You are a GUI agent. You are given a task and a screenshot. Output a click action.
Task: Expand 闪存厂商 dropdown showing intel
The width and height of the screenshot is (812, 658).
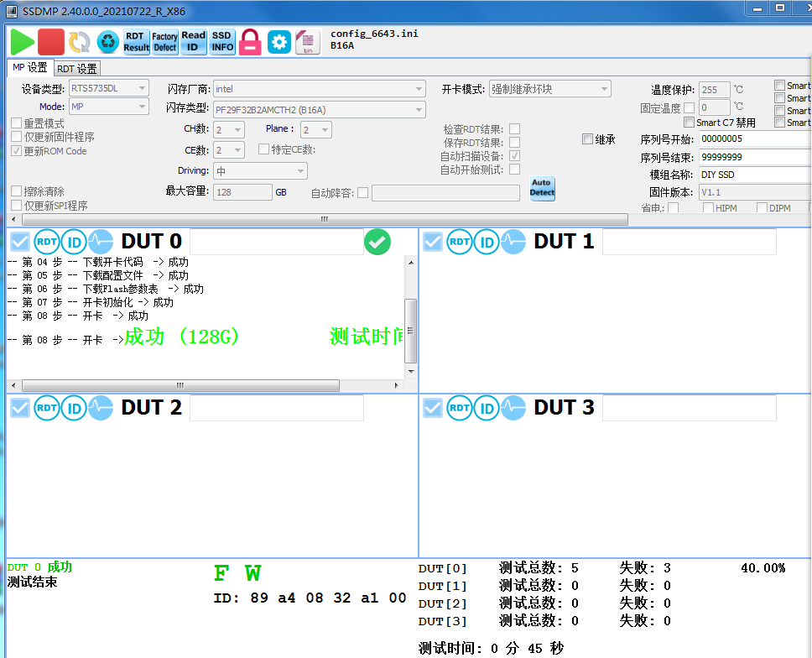(319, 89)
